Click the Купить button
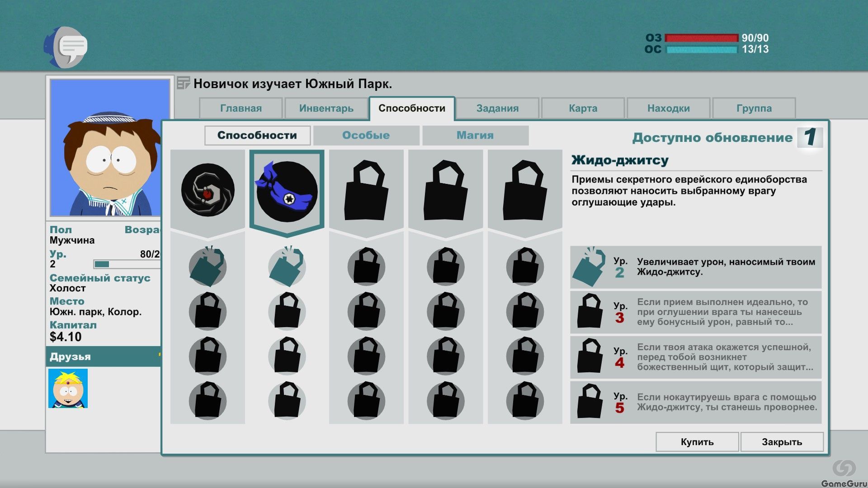 (x=697, y=441)
